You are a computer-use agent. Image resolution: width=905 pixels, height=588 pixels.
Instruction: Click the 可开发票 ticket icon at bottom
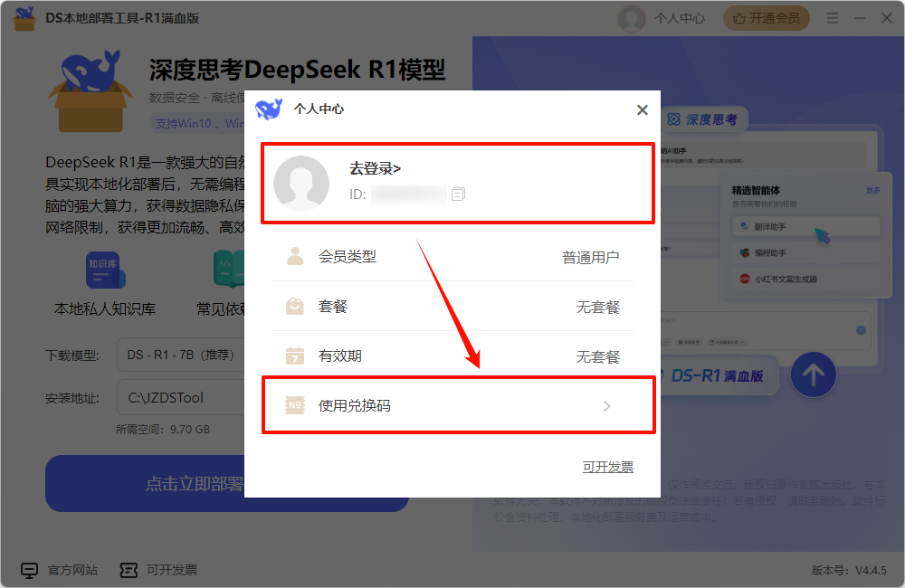coord(129,570)
